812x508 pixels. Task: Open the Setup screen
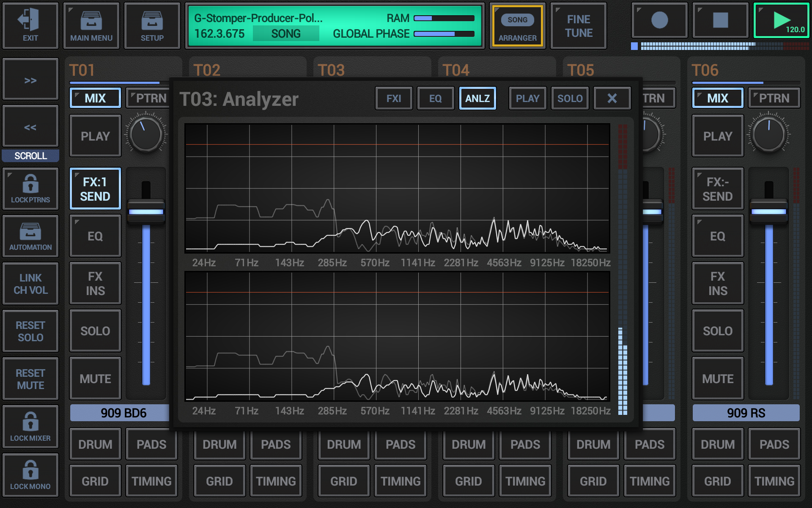coord(152,25)
